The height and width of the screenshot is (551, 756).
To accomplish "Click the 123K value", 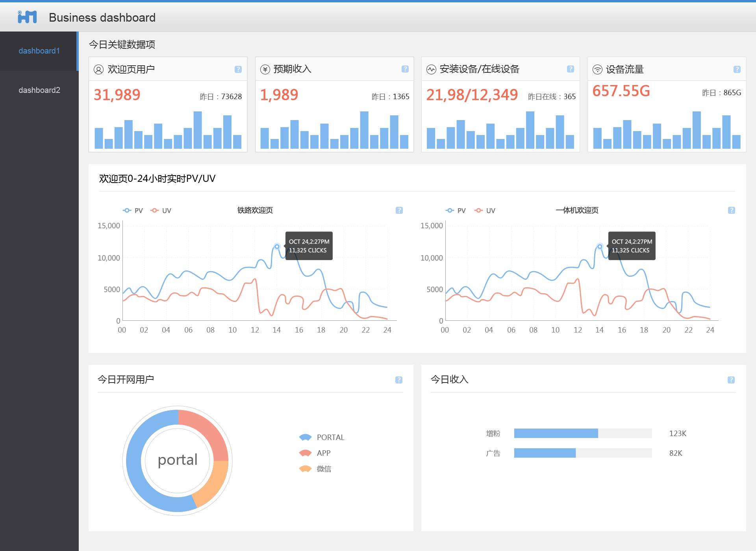I will click(x=678, y=433).
